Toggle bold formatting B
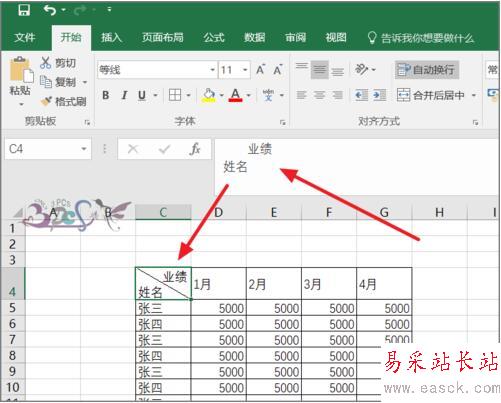Image resolution: width=501 pixels, height=403 pixels. (x=106, y=95)
